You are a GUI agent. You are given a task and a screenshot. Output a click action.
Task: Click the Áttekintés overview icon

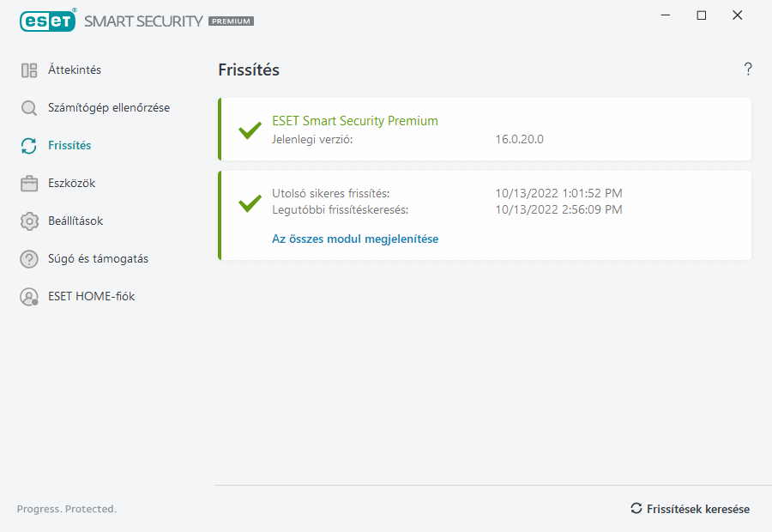pyautogui.click(x=29, y=70)
